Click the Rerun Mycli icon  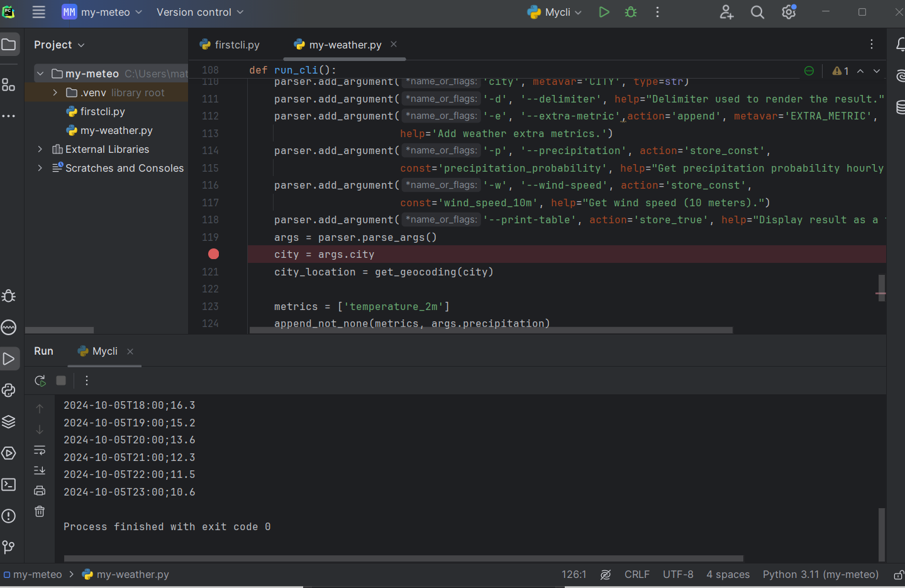[40, 380]
